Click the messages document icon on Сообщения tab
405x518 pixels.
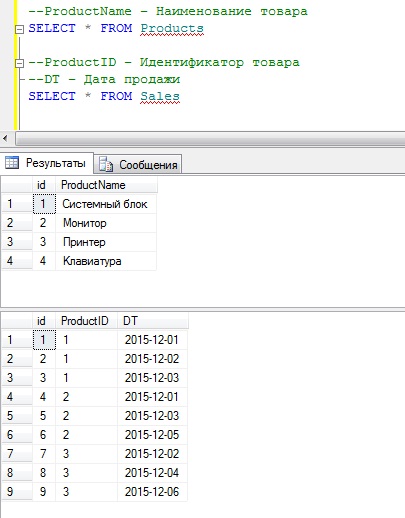[x=106, y=164]
